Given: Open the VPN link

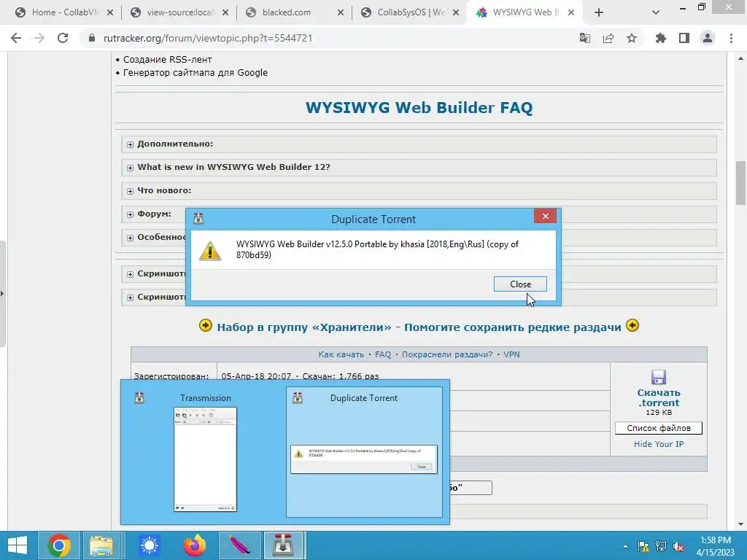Looking at the screenshot, I should click(x=511, y=354).
